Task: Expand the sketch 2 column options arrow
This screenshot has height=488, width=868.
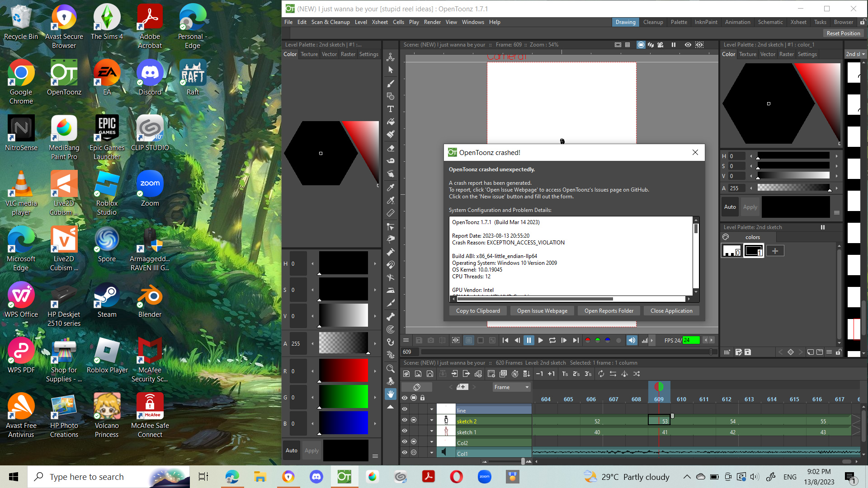Action: (431, 420)
